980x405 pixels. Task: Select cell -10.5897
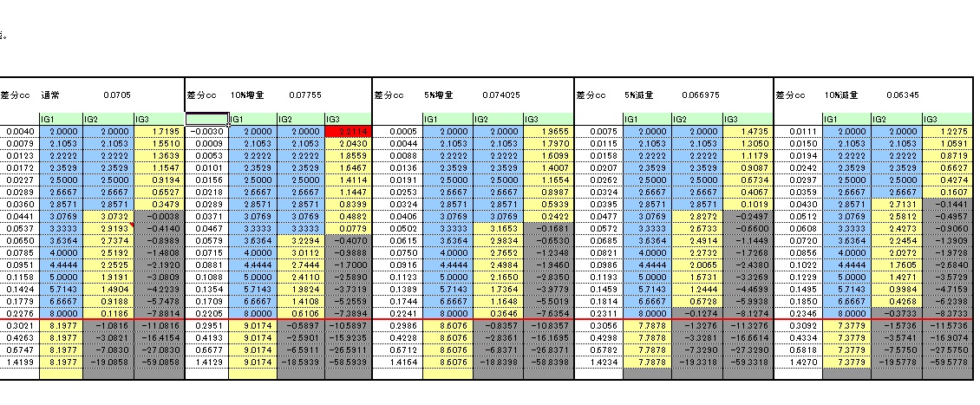[348, 325]
